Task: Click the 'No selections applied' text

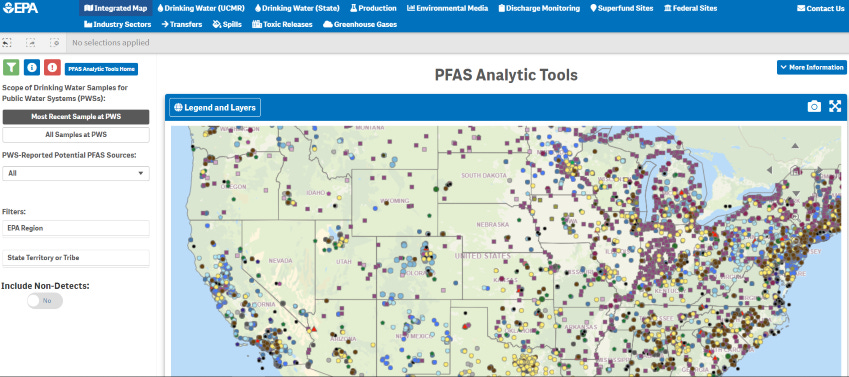Action: pos(110,42)
